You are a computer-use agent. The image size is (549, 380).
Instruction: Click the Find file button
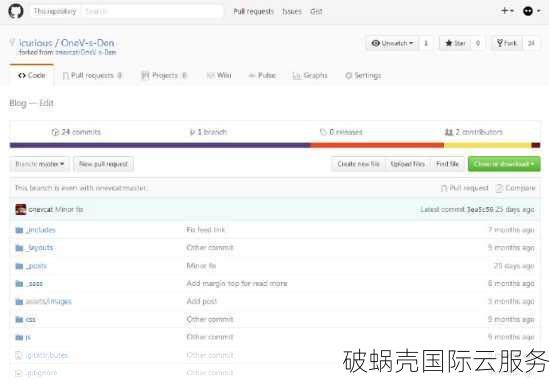click(447, 164)
